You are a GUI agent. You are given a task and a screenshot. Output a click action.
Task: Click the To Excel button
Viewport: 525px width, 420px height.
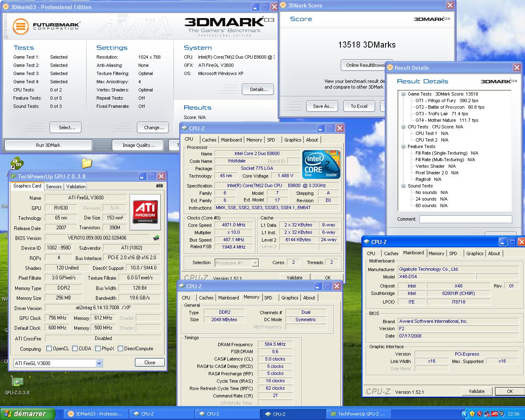(359, 106)
